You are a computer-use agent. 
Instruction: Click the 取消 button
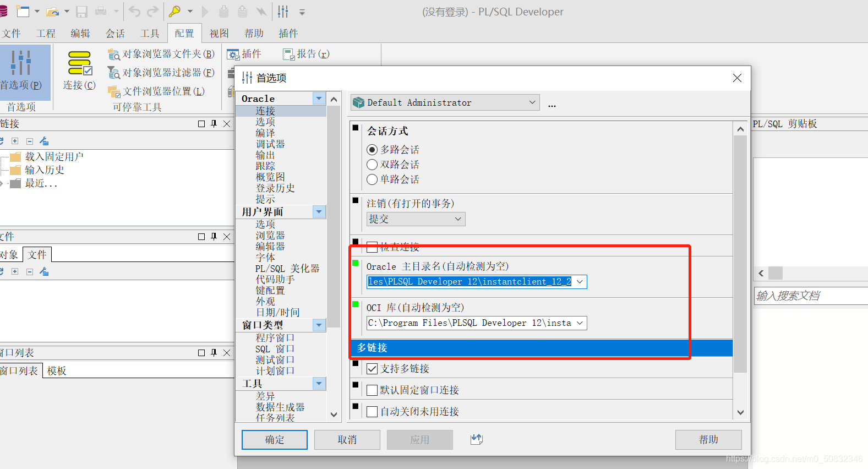point(347,440)
